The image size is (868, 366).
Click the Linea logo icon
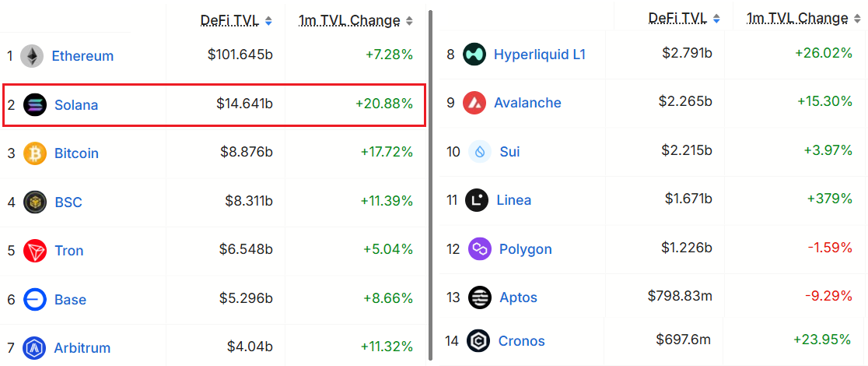tap(477, 200)
